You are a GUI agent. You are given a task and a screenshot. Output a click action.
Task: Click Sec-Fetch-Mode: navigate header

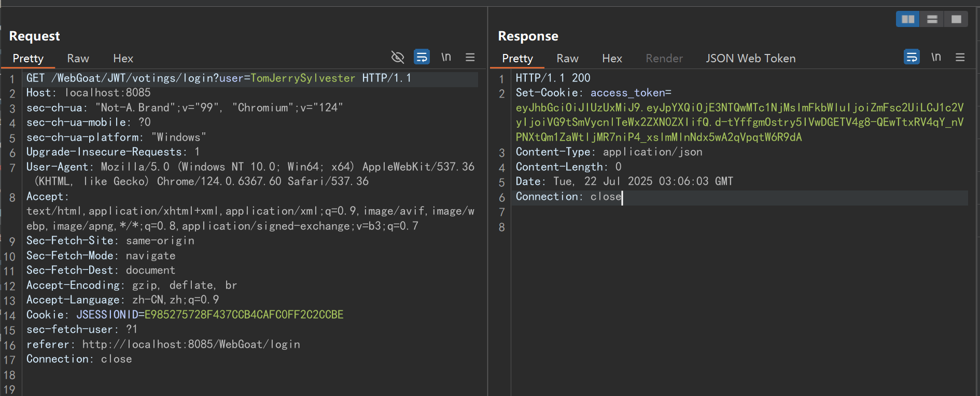point(101,255)
